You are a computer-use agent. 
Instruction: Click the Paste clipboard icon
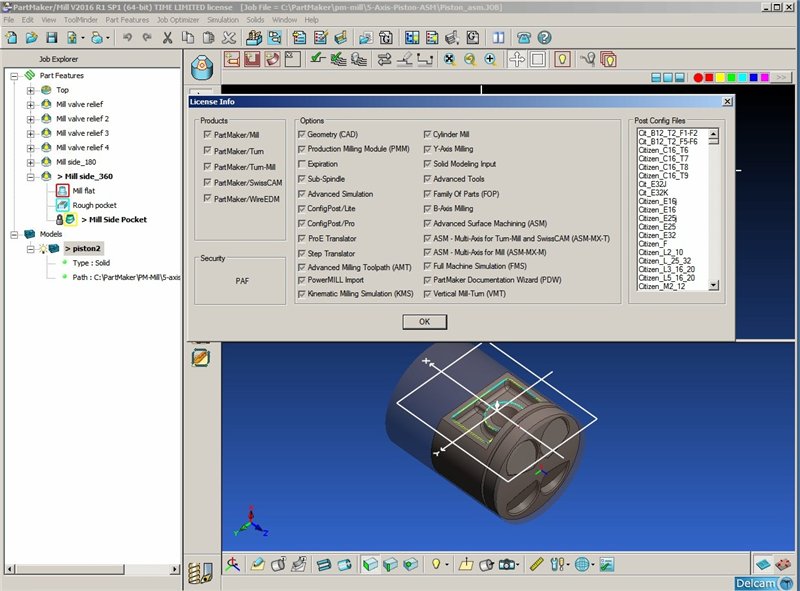(x=208, y=38)
